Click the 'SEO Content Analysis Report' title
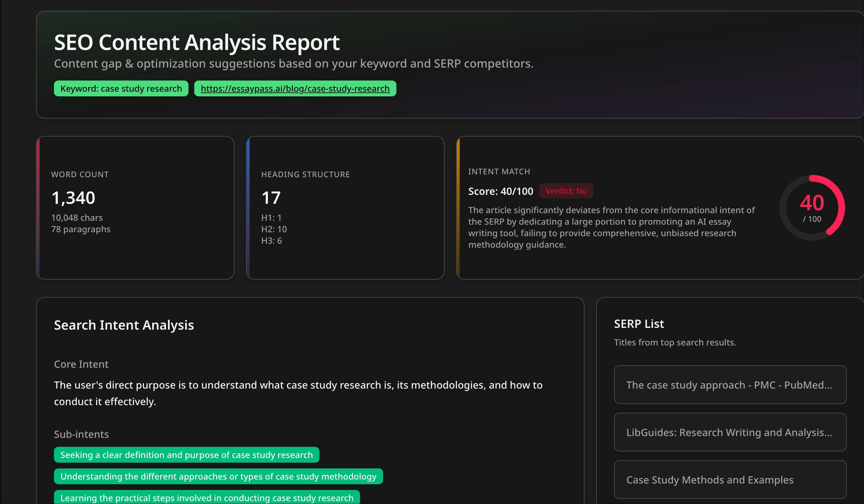Screen dimensions: 864x504 196,42
